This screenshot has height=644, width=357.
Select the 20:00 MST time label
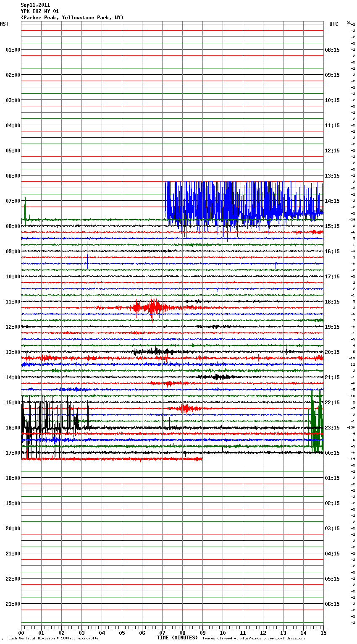[x=13, y=529]
